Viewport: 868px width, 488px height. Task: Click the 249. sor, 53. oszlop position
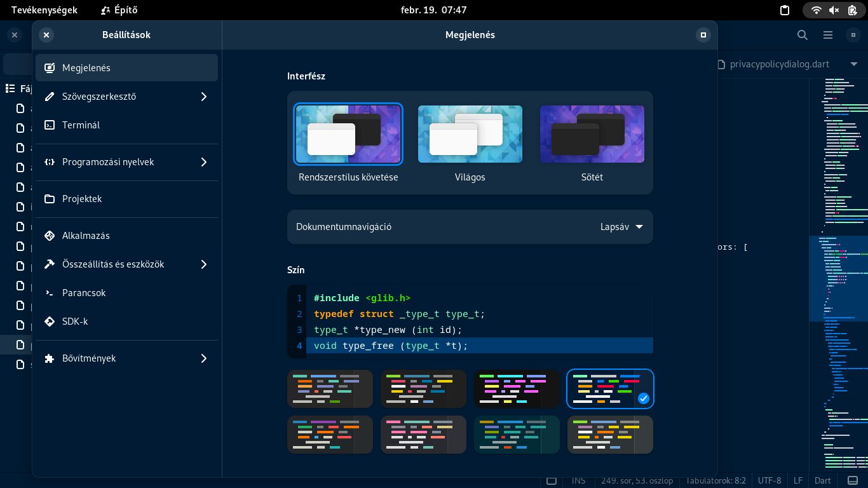tap(637, 480)
